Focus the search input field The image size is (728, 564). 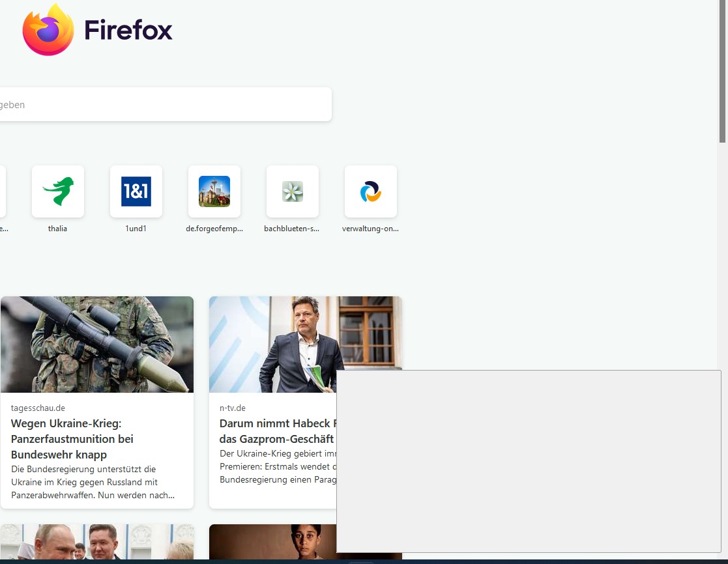click(x=163, y=104)
